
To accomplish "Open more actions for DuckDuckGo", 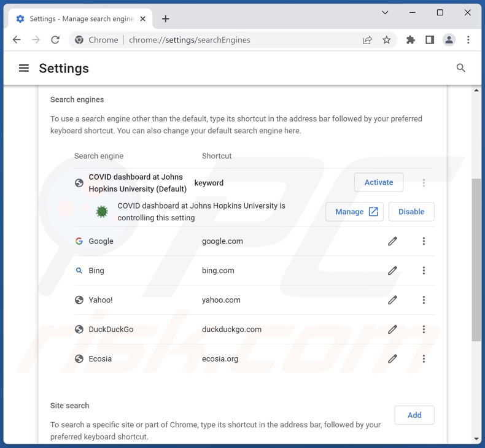I will click(x=424, y=330).
